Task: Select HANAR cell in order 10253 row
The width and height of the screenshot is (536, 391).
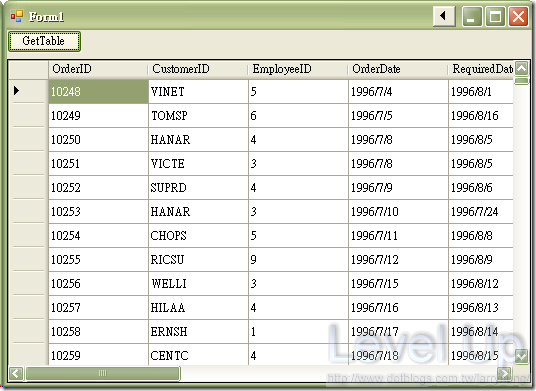Action: (x=199, y=212)
